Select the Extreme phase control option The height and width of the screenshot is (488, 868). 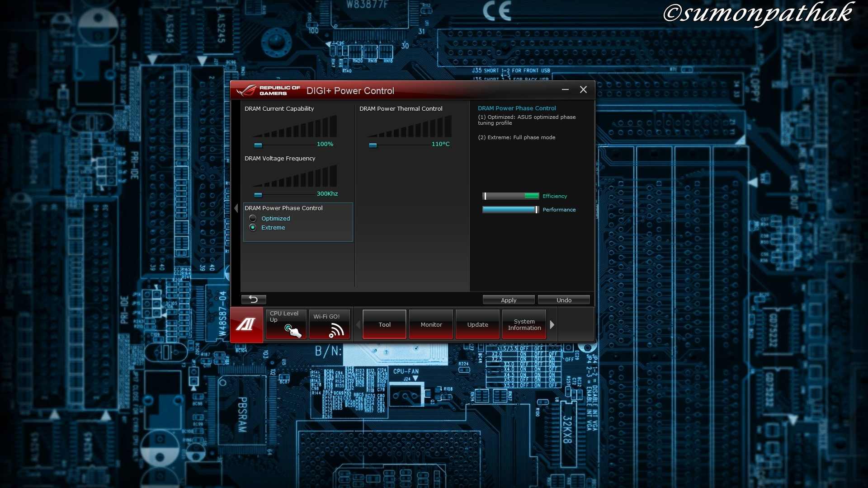(x=253, y=227)
